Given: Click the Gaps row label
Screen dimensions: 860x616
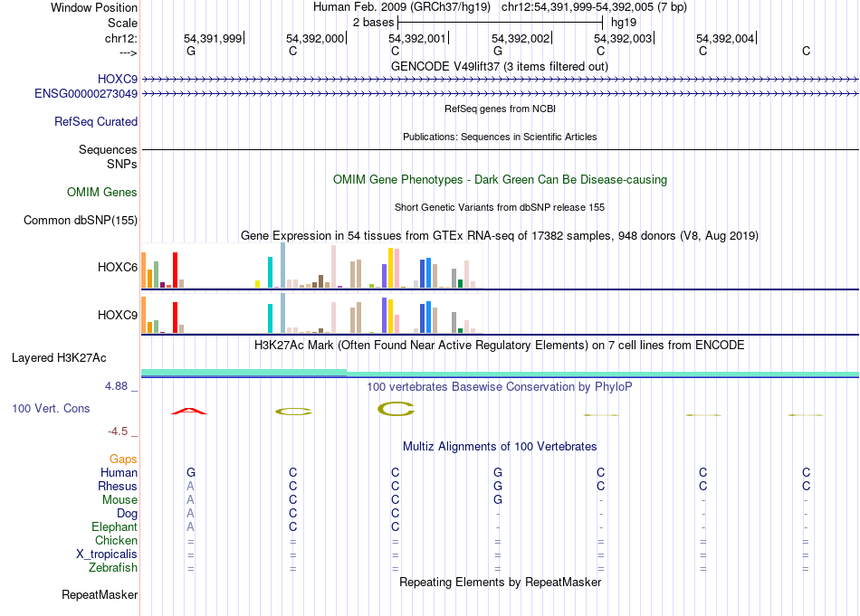Looking at the screenshot, I should (123, 459).
